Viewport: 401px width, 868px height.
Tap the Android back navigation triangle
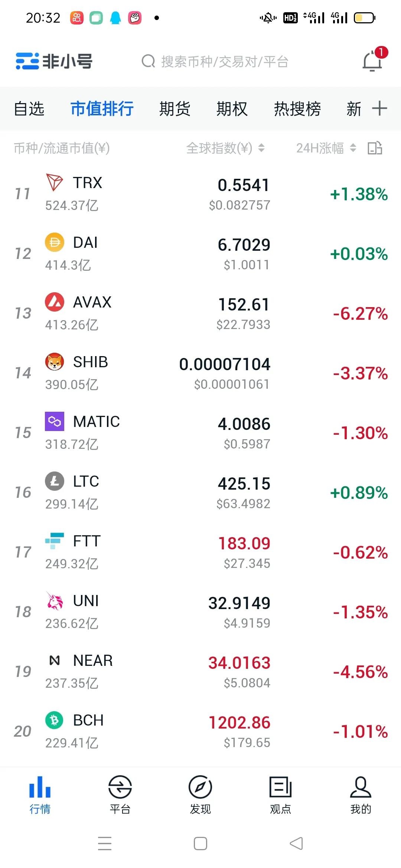[x=296, y=843]
